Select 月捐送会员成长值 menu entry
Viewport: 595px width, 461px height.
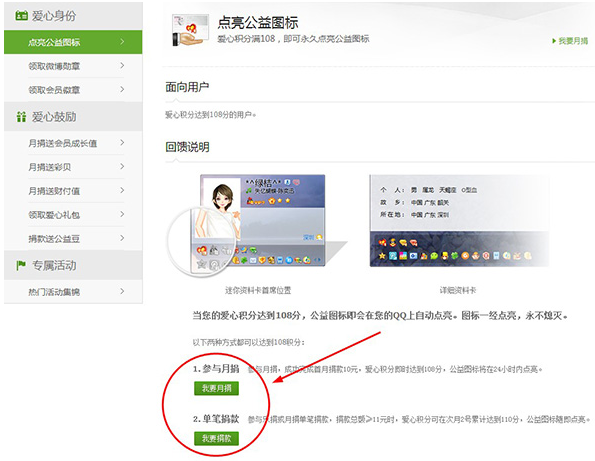tap(73, 143)
